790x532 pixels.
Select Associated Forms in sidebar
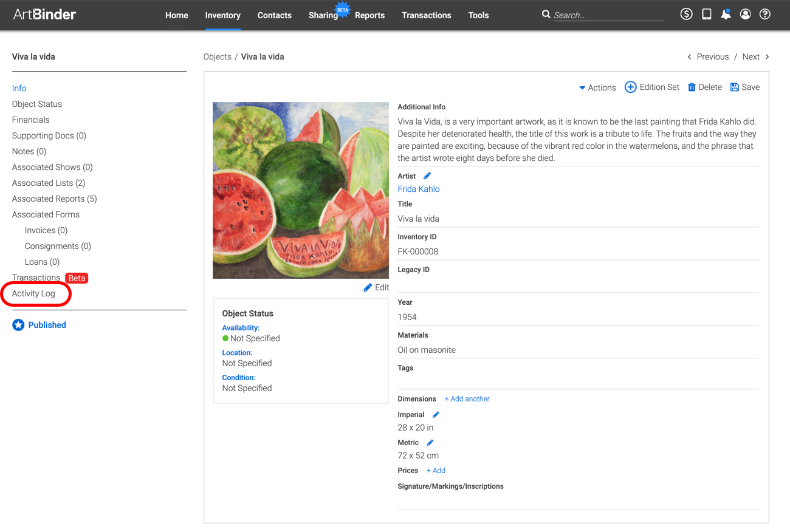tap(46, 214)
